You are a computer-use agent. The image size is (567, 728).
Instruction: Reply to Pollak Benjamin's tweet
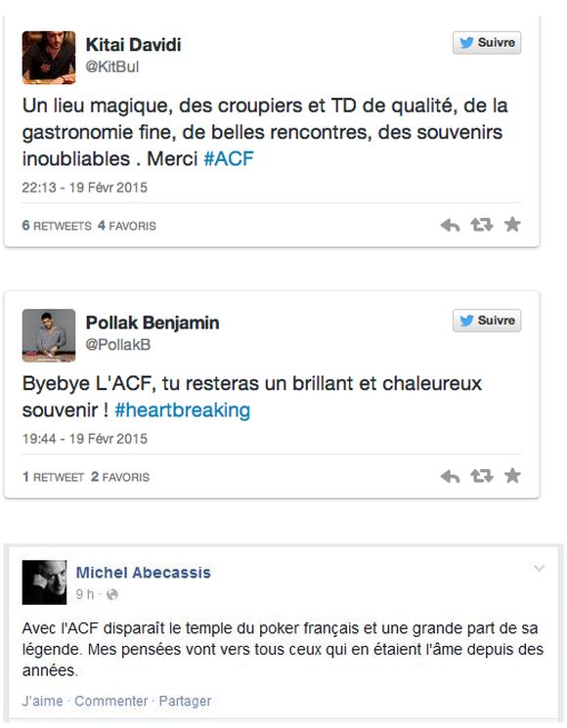tap(450, 476)
